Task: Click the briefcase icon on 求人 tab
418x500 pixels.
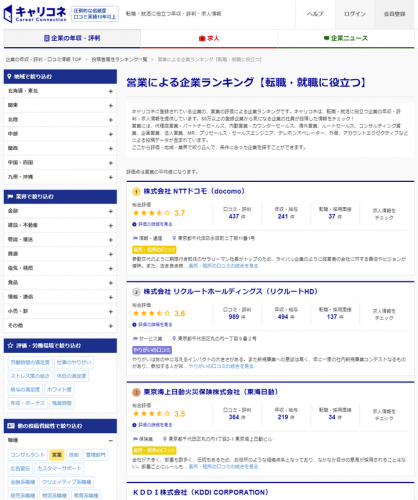Action: pos(202,38)
